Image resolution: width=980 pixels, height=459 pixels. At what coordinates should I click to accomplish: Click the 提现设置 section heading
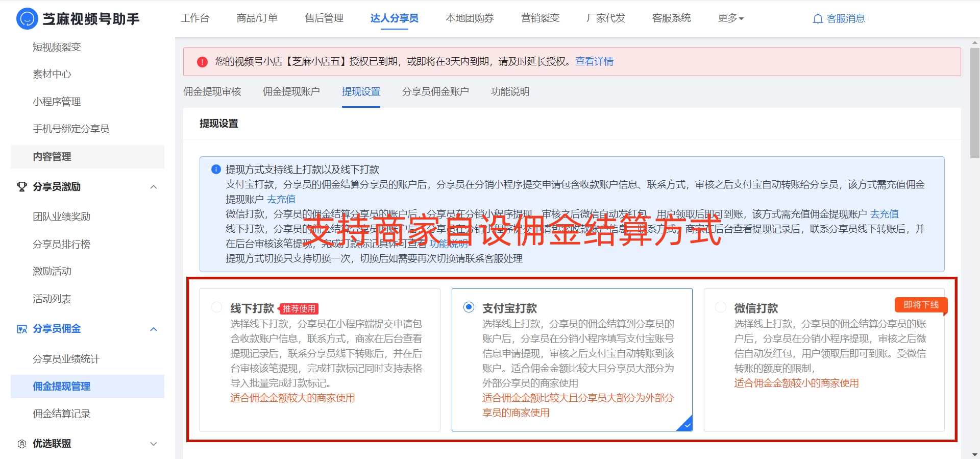(219, 124)
